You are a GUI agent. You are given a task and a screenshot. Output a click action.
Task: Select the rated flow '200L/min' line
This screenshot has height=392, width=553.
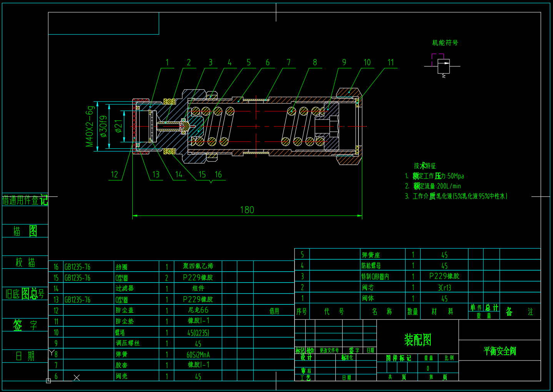click(433, 186)
